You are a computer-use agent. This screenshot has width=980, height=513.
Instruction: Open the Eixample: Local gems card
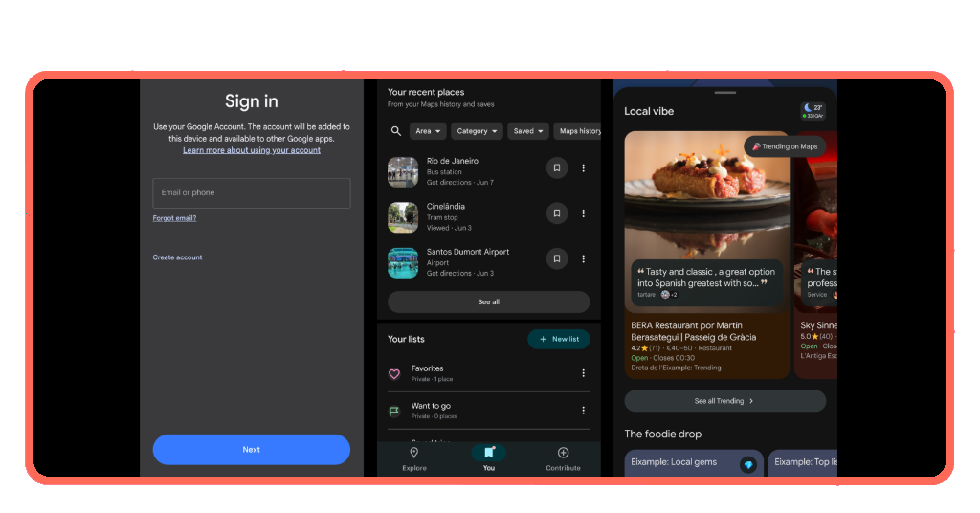[694, 463]
